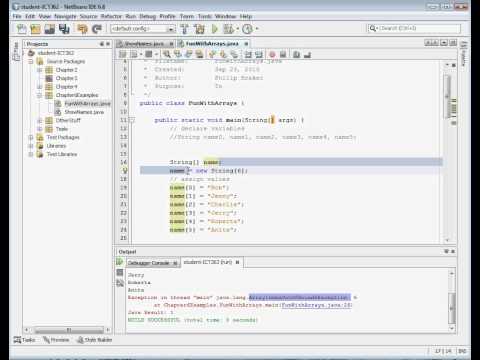Select ShowNames.java in Projects tree
Screen dimensions: 480x360
point(84,112)
